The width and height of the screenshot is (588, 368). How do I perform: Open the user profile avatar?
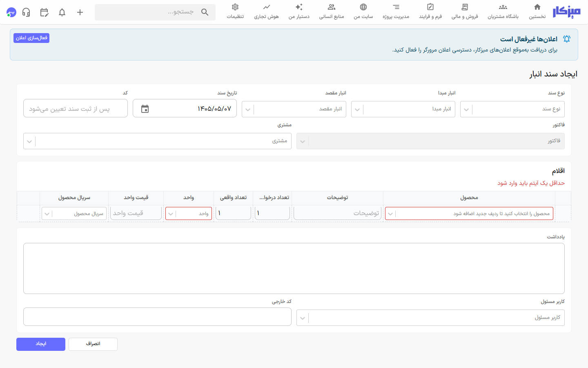click(11, 12)
